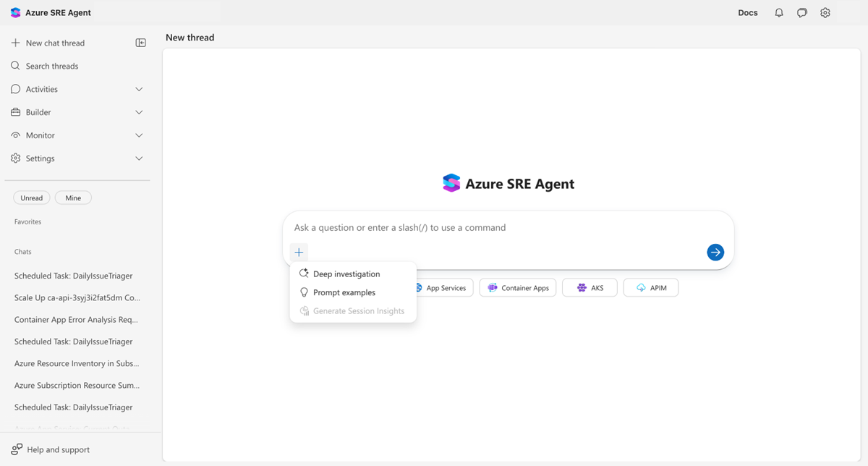Click the APIM cloud icon
The width and height of the screenshot is (868, 466).
click(x=641, y=288)
